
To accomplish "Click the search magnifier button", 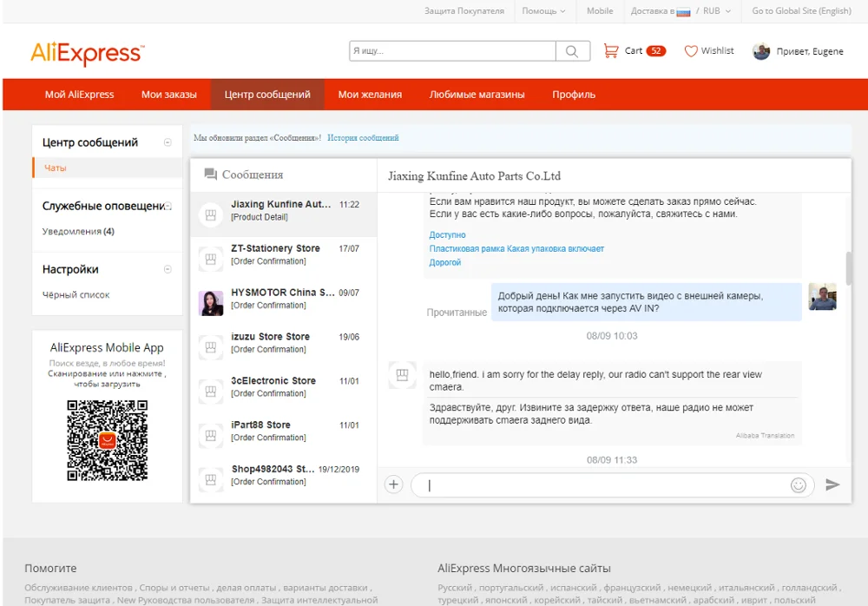I will 572,51.
